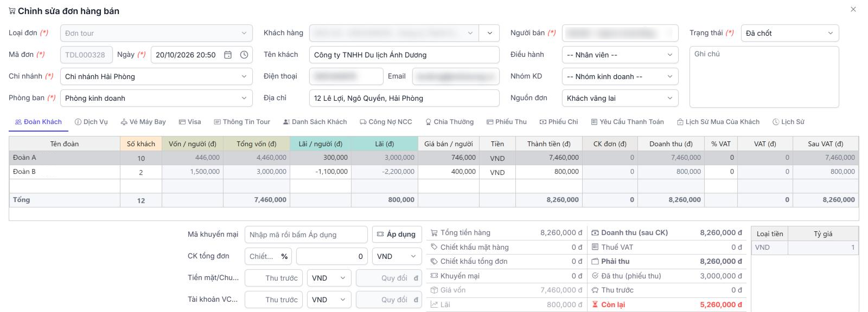The width and height of the screenshot is (868, 312).
Task: Switch to the Dịch Vụ tab
Action: pyautogui.click(x=91, y=122)
